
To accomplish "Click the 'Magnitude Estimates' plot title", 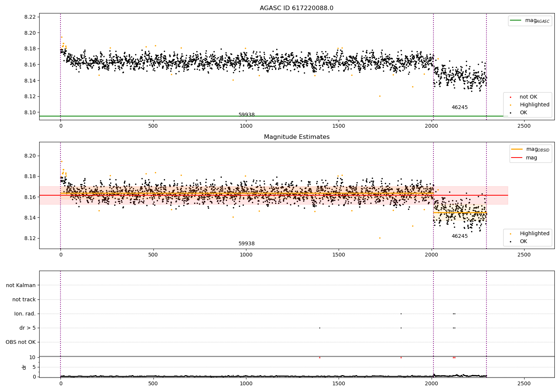I will [296, 137].
